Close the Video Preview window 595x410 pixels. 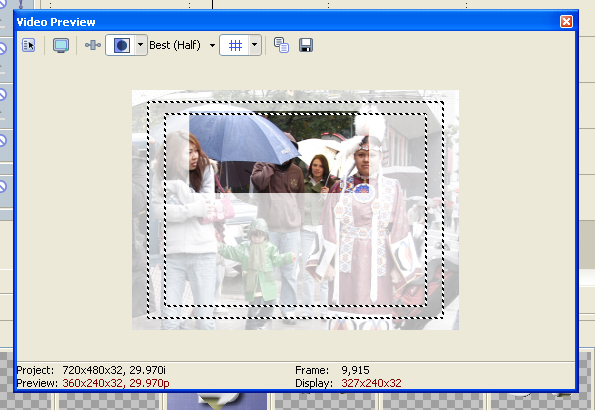point(566,22)
